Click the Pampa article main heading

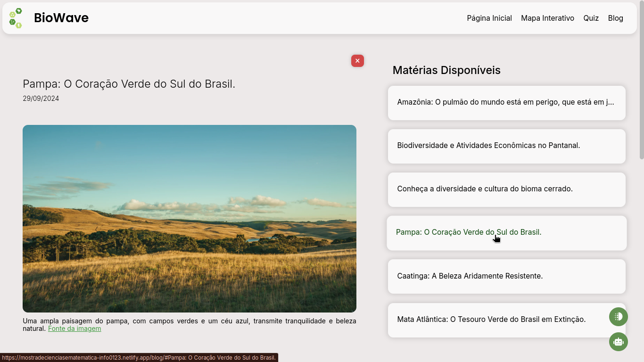129,84
